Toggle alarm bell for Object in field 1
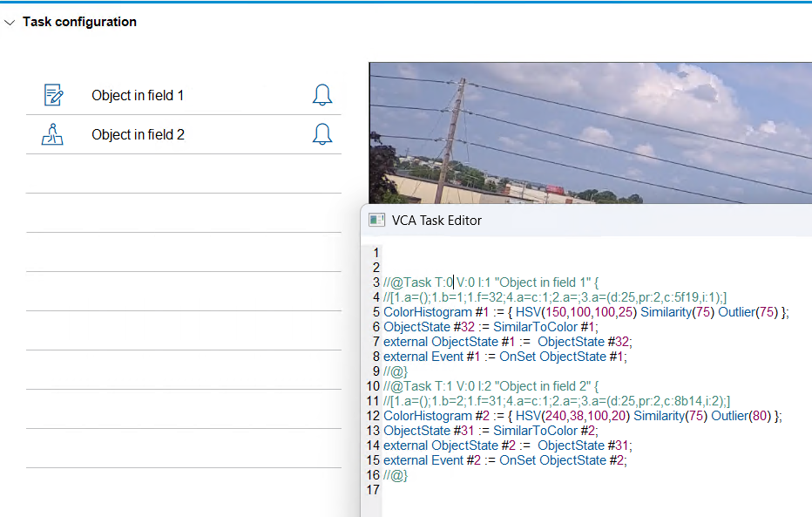 (321, 95)
